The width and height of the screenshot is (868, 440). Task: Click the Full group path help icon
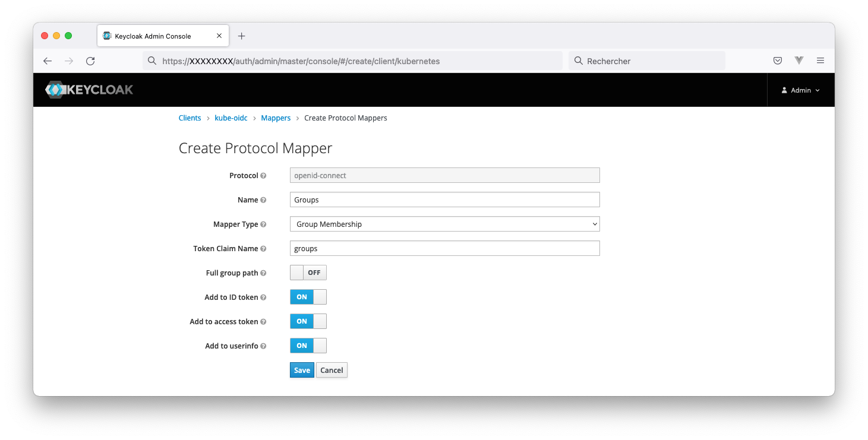click(x=263, y=273)
